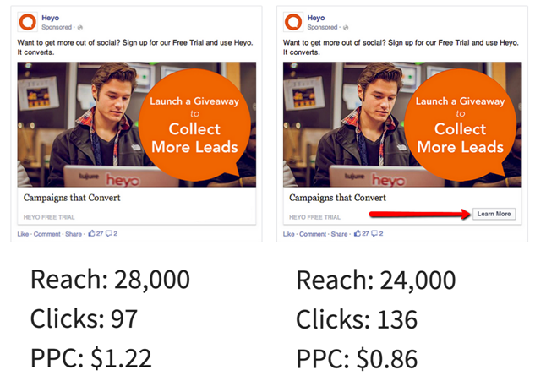Click Comment under the left ad
Viewport: 546px width, 392px height.
[46, 234]
